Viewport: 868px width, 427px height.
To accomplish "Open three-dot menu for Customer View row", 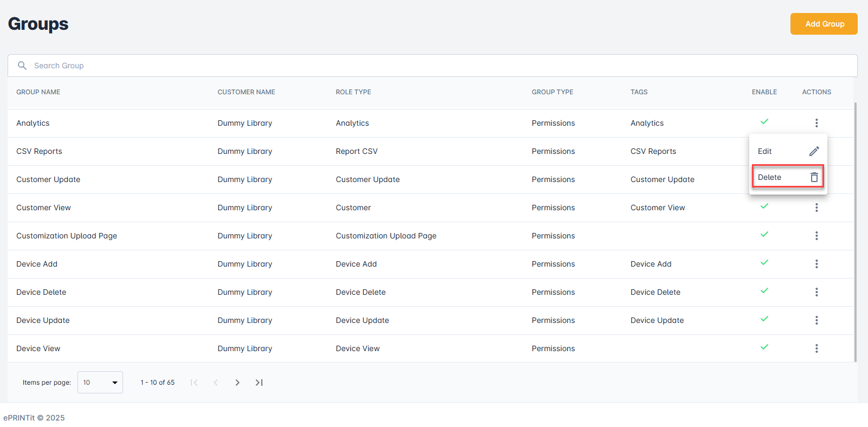I will tap(816, 208).
